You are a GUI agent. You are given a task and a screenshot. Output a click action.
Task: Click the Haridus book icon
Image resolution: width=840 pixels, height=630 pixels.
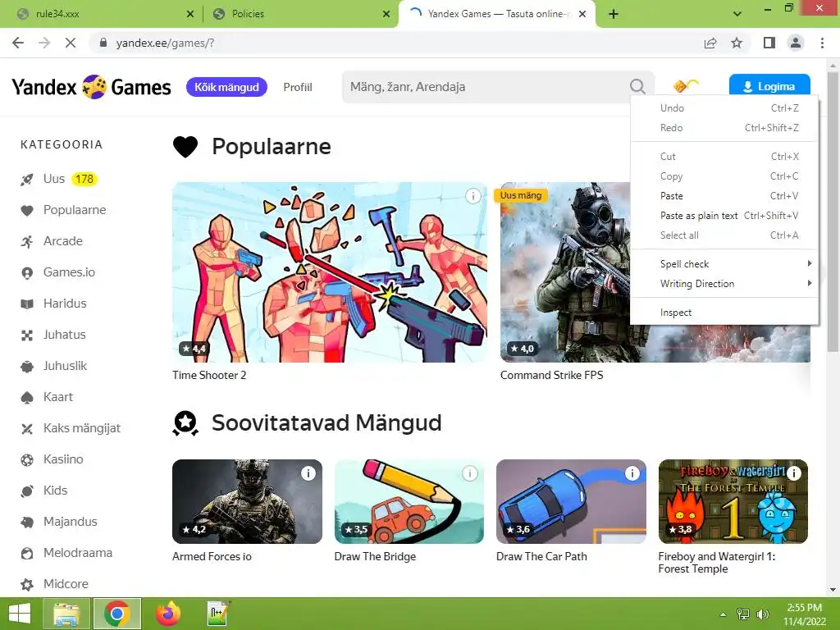click(x=27, y=304)
